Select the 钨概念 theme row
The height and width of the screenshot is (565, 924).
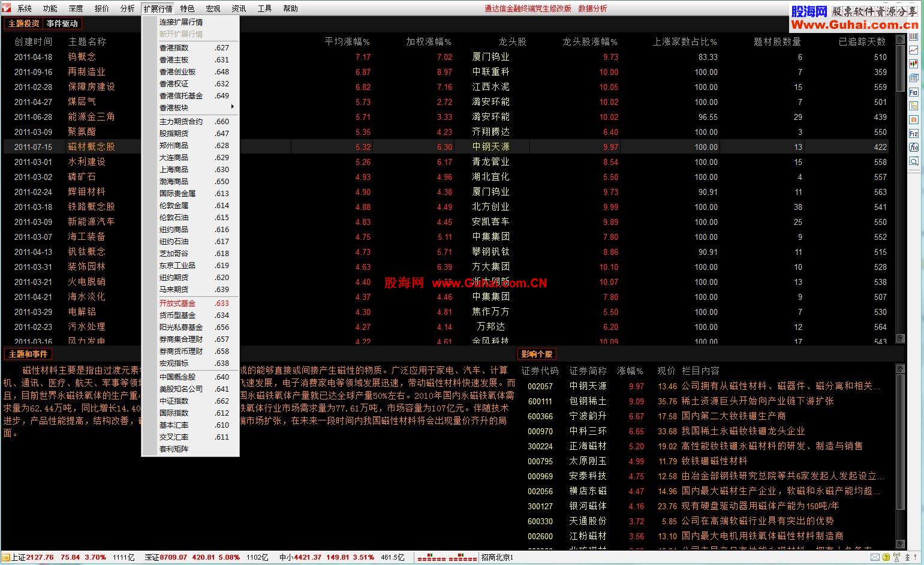[446, 57]
